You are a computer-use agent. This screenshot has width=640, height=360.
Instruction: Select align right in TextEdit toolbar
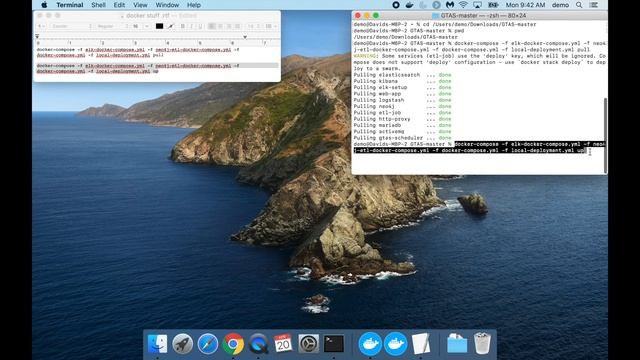pos(229,26)
